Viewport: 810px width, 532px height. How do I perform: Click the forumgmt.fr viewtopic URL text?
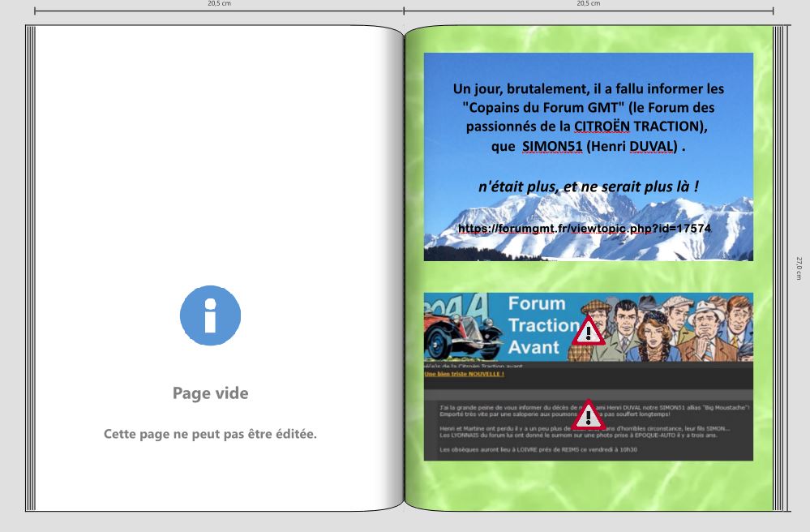(x=585, y=229)
